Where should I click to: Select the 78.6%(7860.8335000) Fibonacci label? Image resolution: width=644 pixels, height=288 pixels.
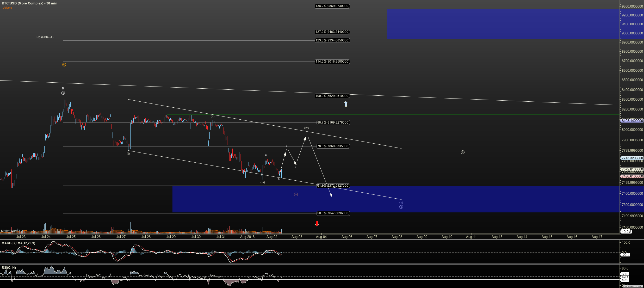coord(333,146)
